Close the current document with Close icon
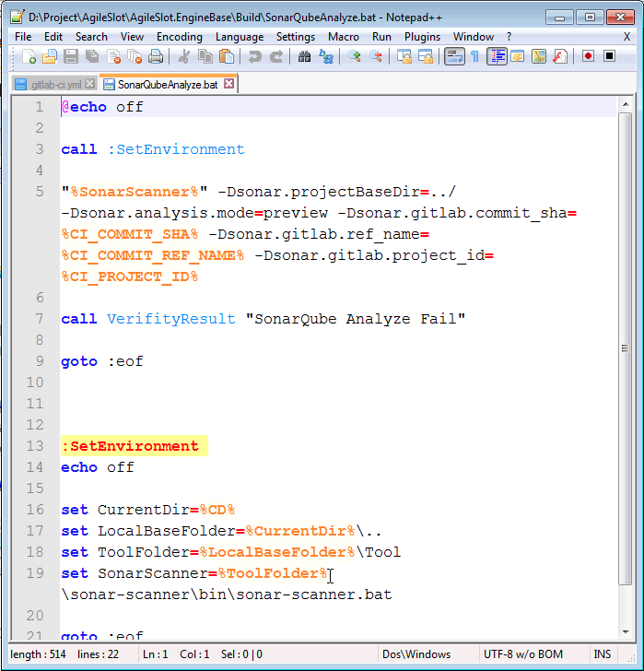Viewport: 644px width, 671px height. pyautogui.click(x=113, y=56)
